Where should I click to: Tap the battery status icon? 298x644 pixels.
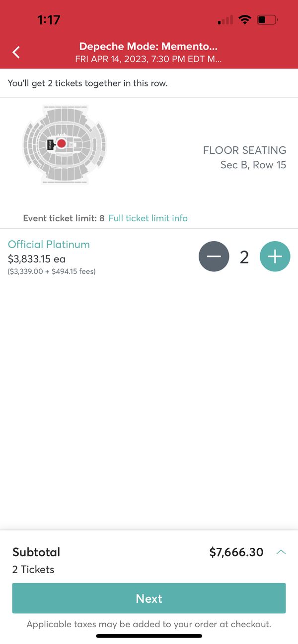pyautogui.click(x=267, y=20)
